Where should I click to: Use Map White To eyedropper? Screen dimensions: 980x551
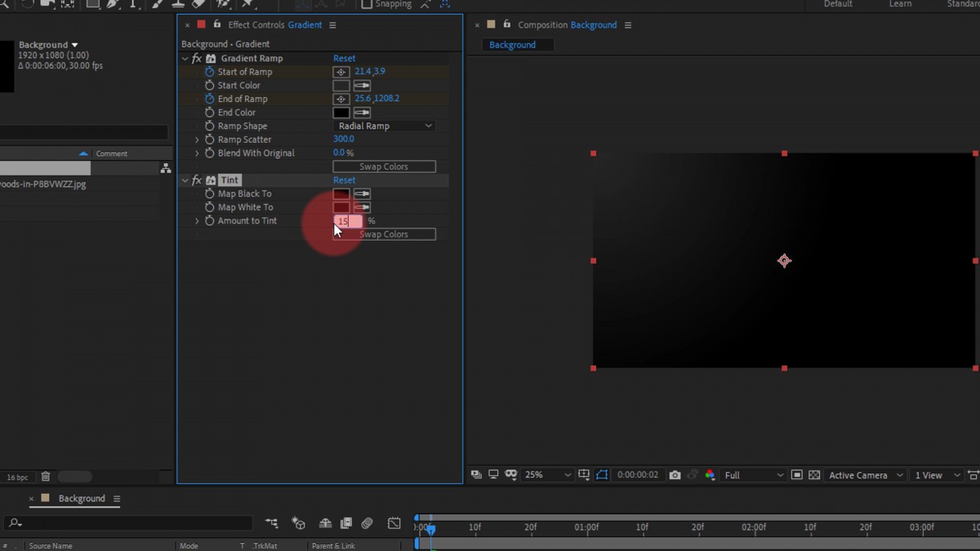[x=362, y=207]
